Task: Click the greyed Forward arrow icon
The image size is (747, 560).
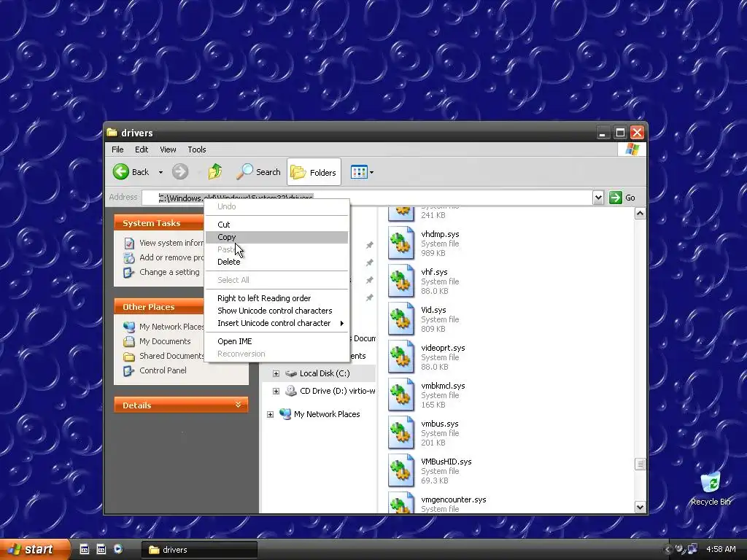Action: (180, 172)
